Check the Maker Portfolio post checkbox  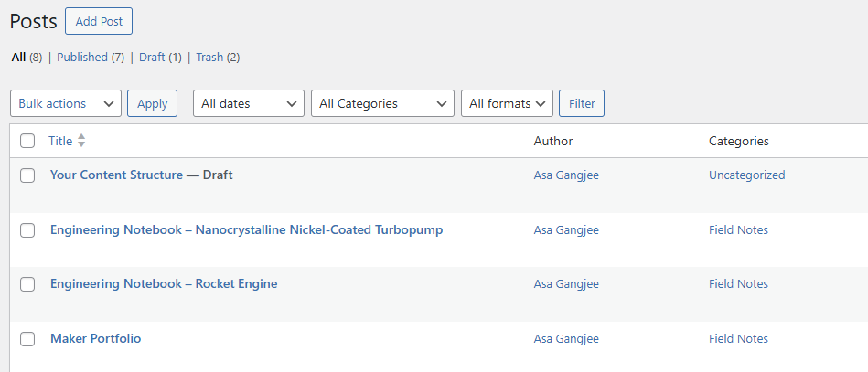point(27,339)
